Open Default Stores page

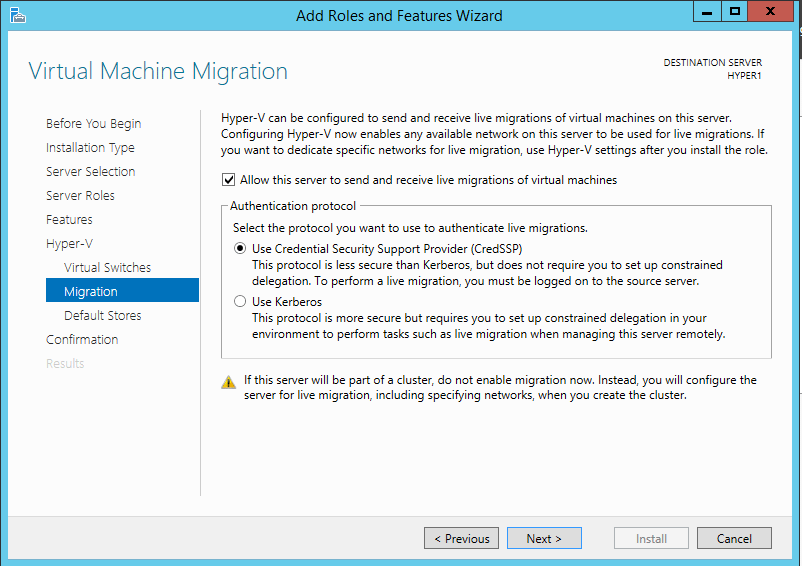(x=102, y=316)
